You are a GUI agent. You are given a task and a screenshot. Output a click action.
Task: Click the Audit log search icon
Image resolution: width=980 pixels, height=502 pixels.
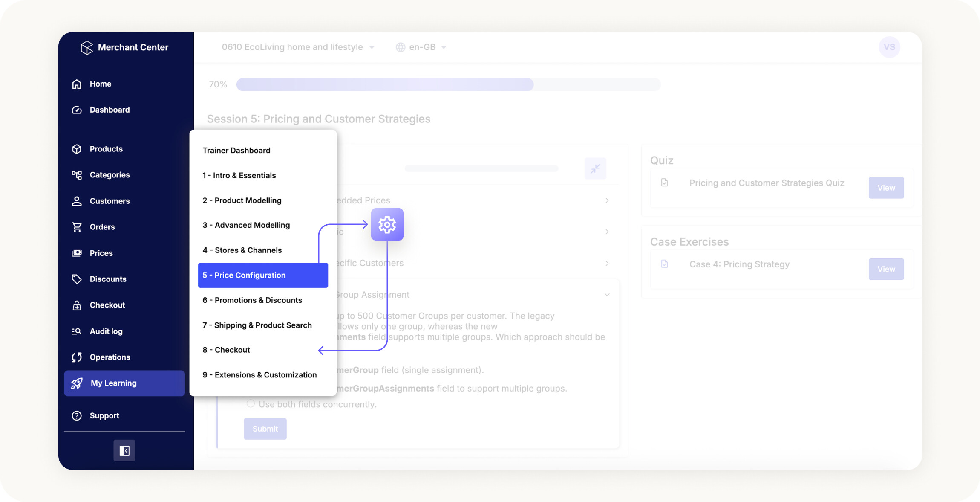pos(77,331)
